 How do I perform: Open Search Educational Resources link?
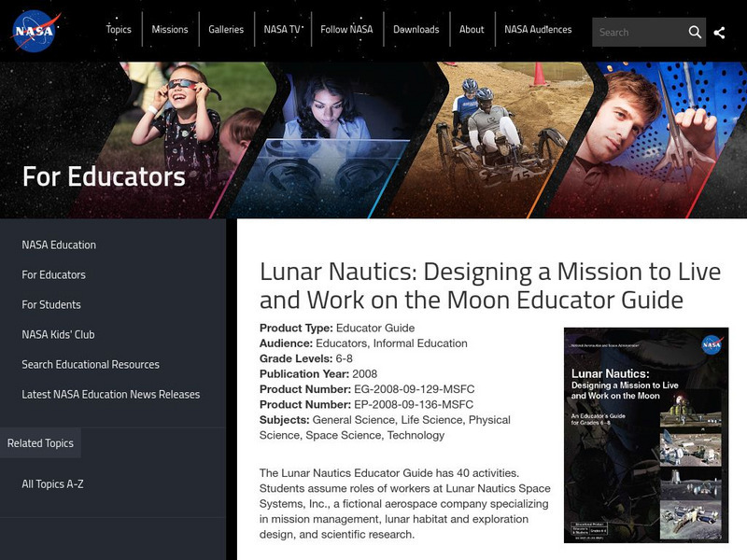pos(91,364)
